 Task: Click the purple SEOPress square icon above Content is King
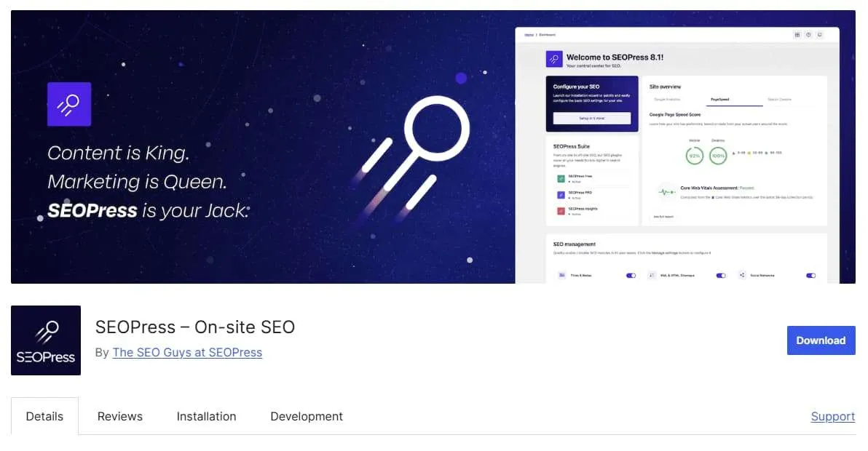pos(69,104)
